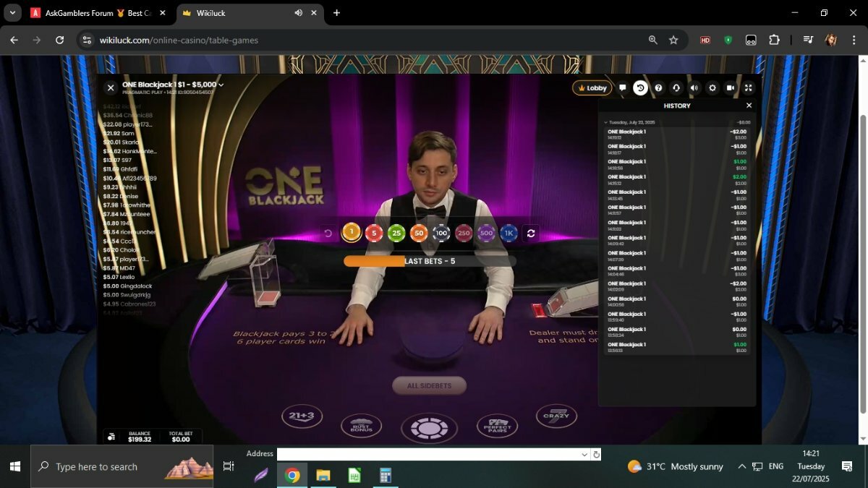
Task: Mute game sound via speaker icon
Action: [x=694, y=87]
